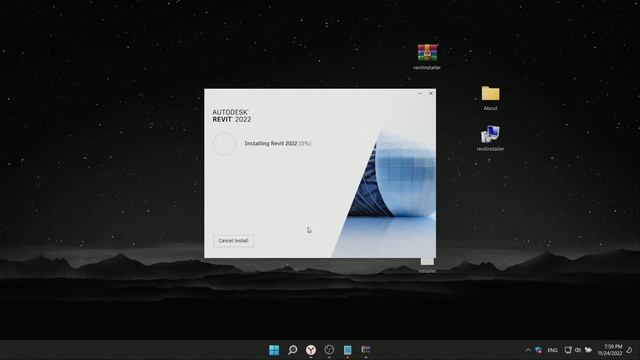640x360 pixels.
Task: Open the volume control in tray
Action: coord(578,350)
